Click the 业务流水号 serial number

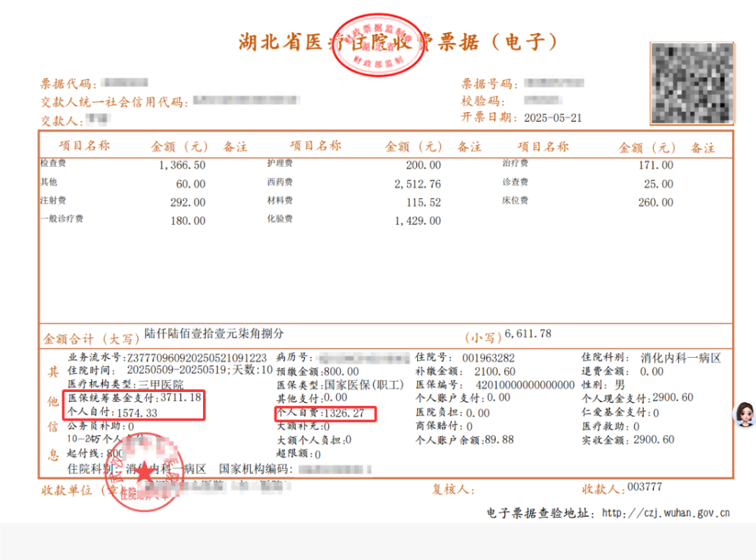(x=197, y=358)
